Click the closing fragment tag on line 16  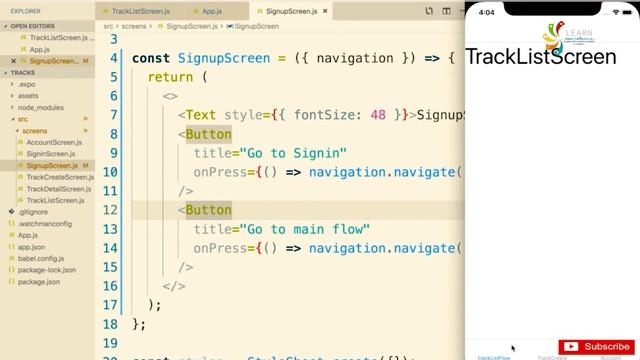coord(174,286)
